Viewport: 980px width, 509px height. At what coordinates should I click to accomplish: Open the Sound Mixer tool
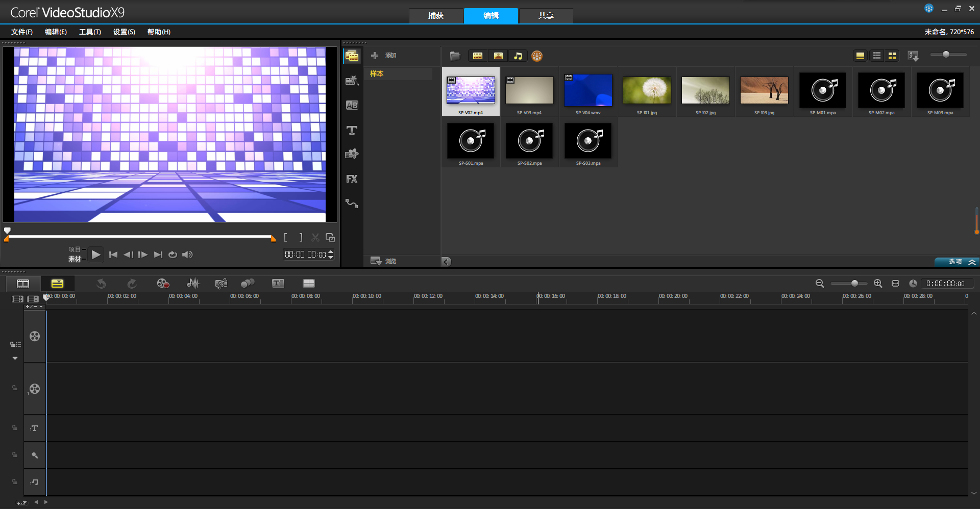click(193, 284)
